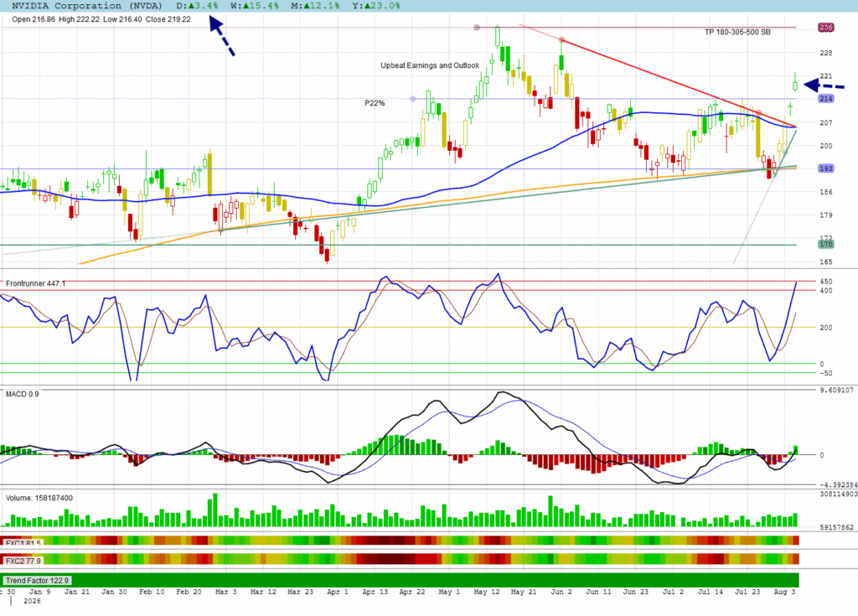This screenshot has width=858, height=616.
Task: Select the yearly change Y: 23.0% value
Action: click(376, 6)
